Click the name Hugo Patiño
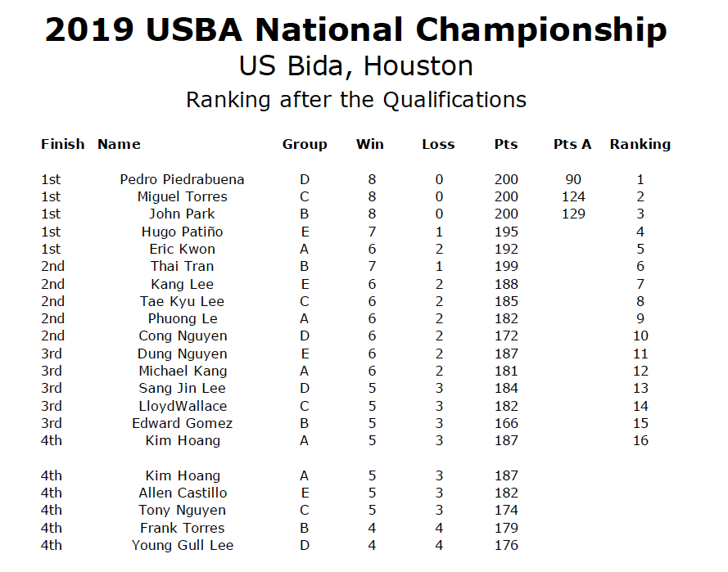 (x=182, y=232)
